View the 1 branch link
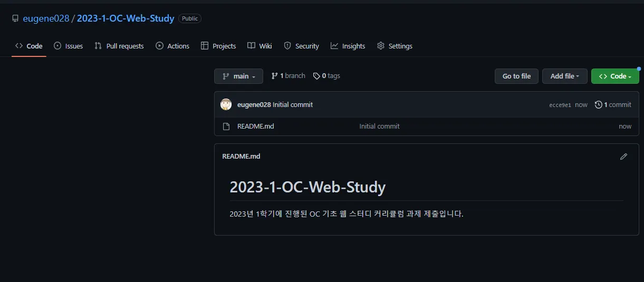644x282 pixels. pyautogui.click(x=289, y=76)
